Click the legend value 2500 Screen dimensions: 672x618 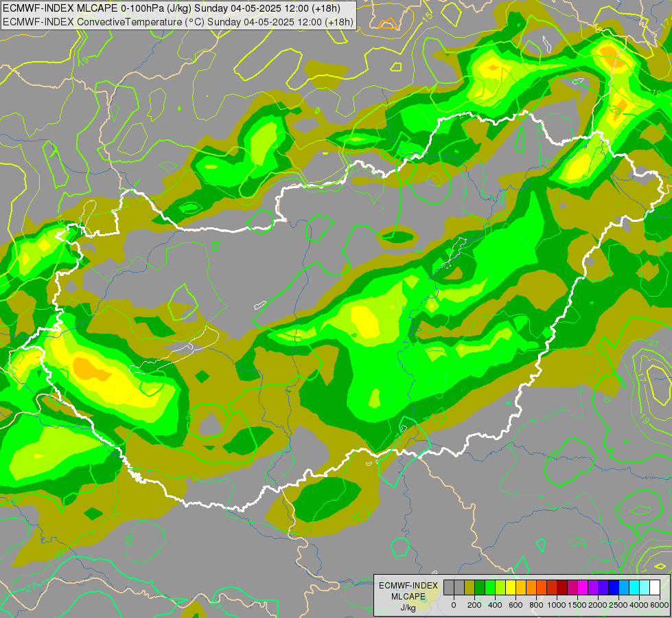tap(619, 605)
